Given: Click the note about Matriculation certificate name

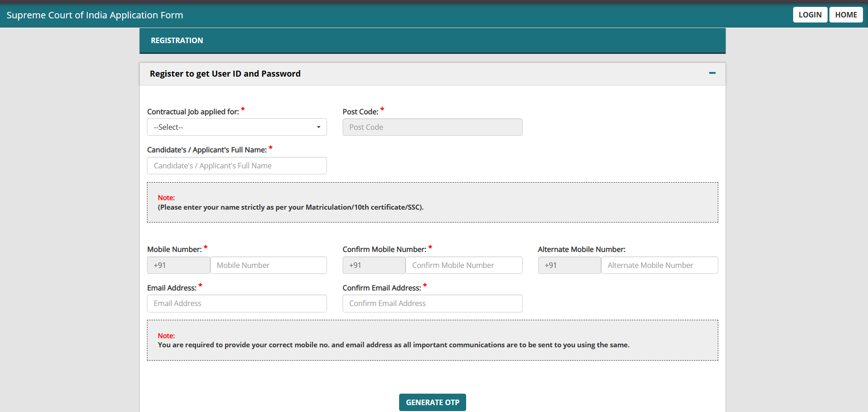Looking at the screenshot, I should [x=290, y=207].
